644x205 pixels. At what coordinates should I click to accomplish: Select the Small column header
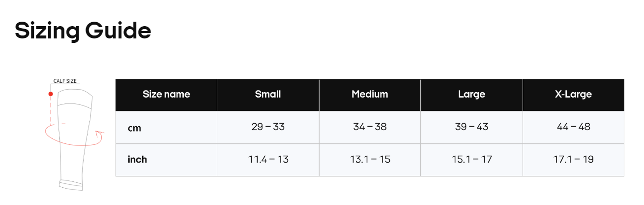pos(268,94)
